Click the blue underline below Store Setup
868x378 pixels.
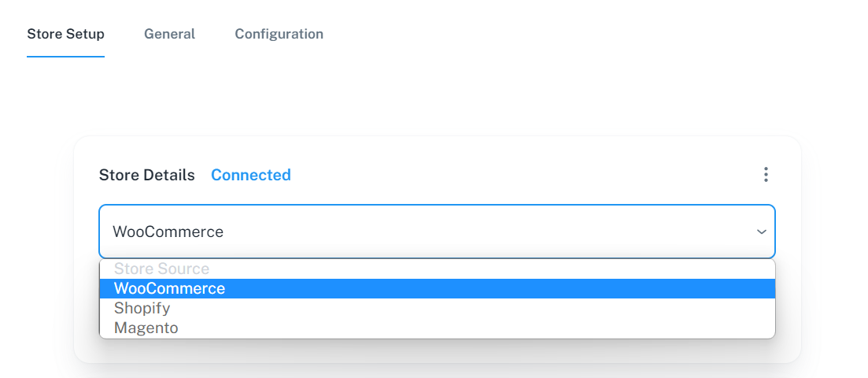point(65,57)
